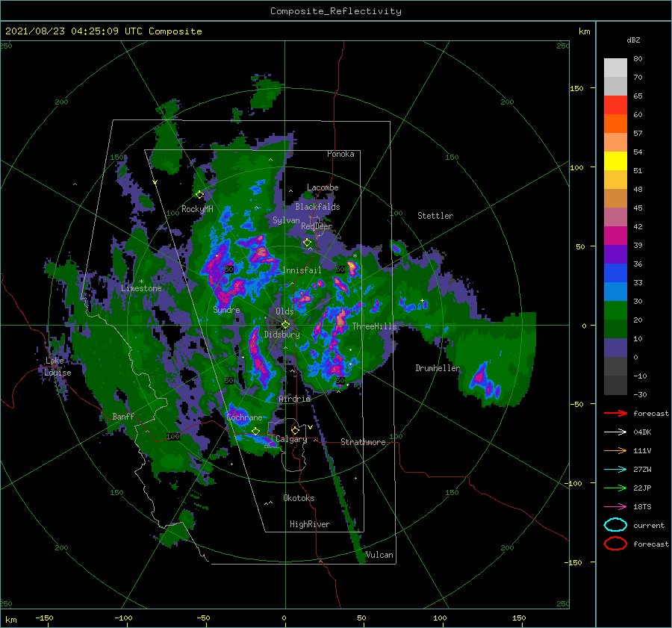
Task: Select the white 04DK arrow legend icon
Action: (x=615, y=432)
